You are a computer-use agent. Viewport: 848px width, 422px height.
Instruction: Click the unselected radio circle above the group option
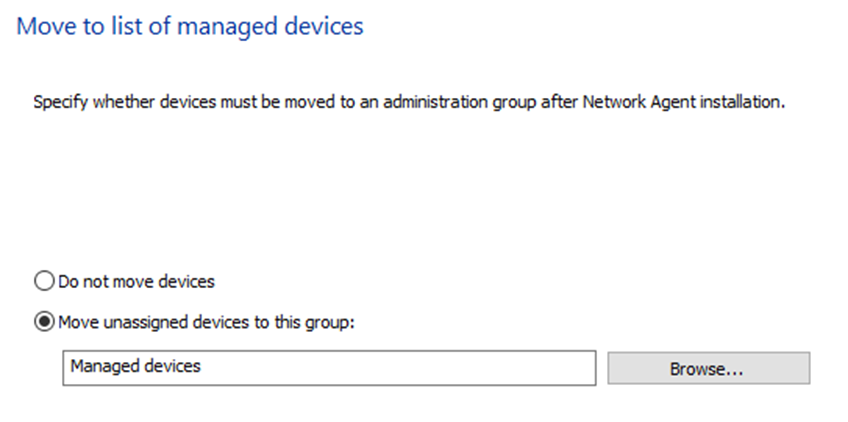click(45, 282)
